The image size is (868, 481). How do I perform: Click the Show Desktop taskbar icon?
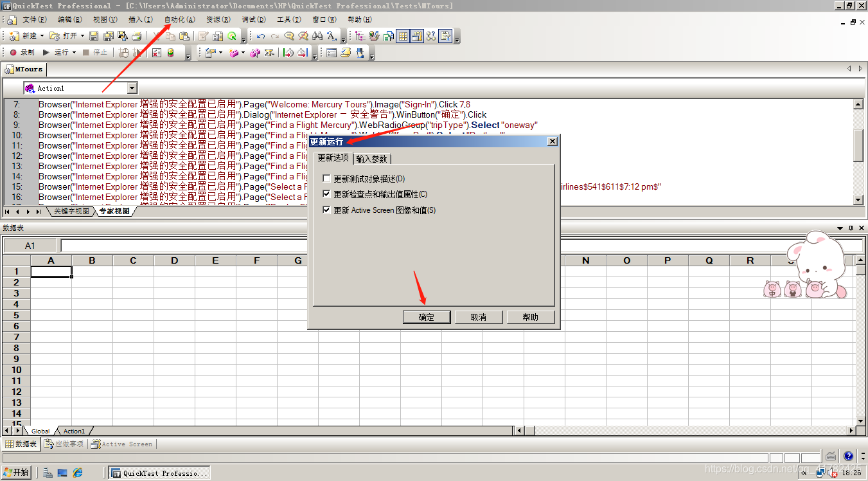point(62,473)
